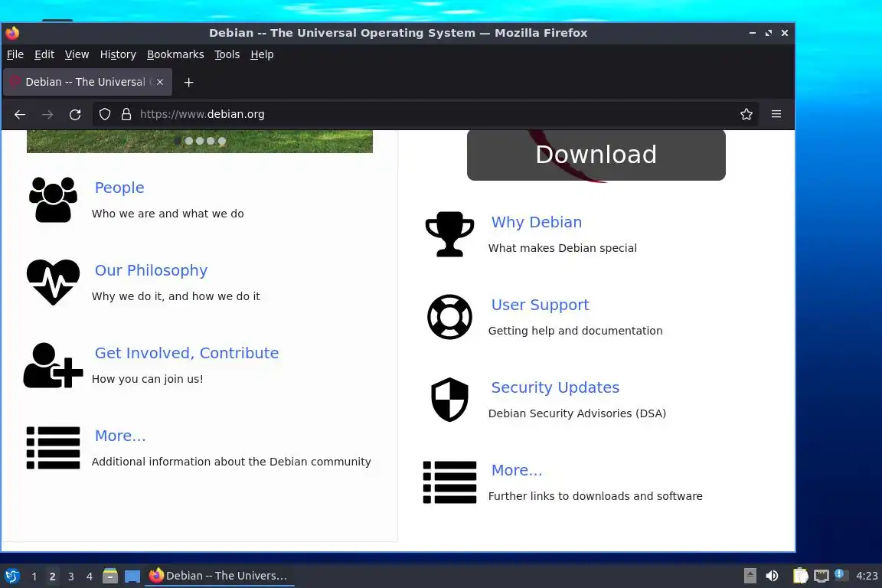This screenshot has width=882, height=588.
Task: Click the big Download button
Action: [596, 155]
